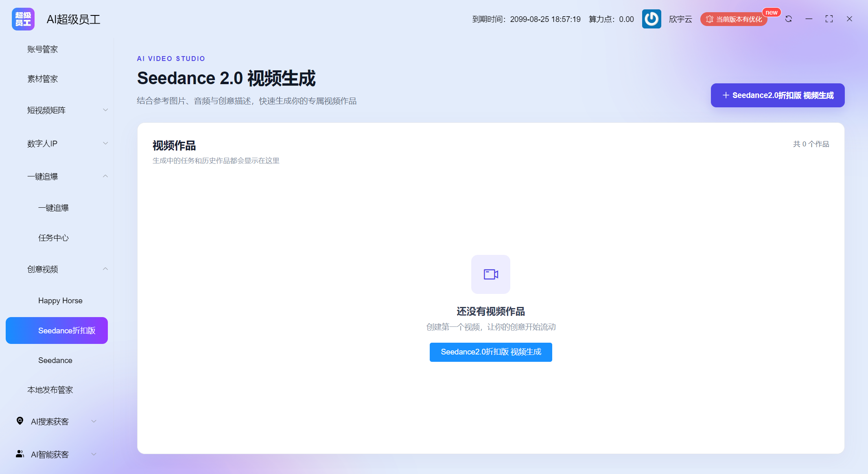
Task: Click the 还没有视频作品 empty message
Action: 491,311
